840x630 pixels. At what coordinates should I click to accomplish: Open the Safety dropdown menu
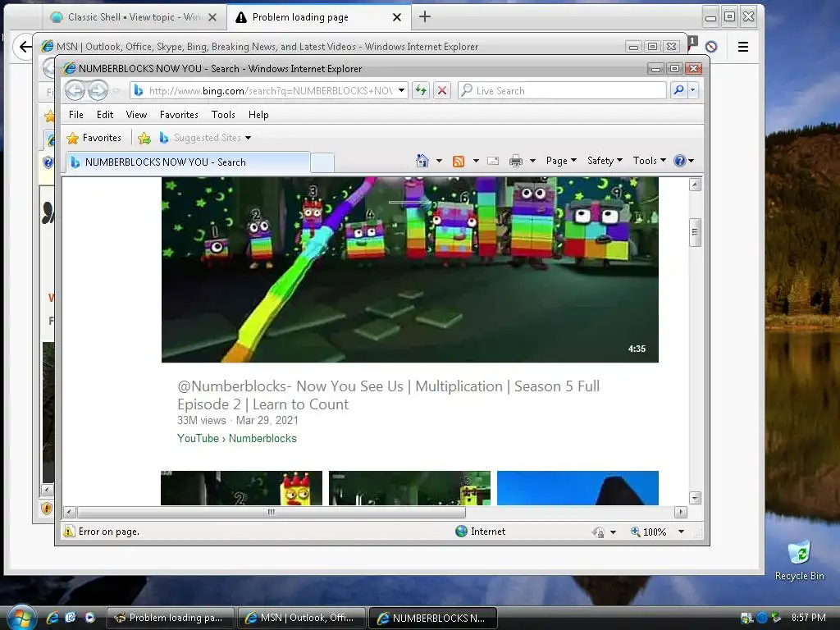pyautogui.click(x=605, y=161)
